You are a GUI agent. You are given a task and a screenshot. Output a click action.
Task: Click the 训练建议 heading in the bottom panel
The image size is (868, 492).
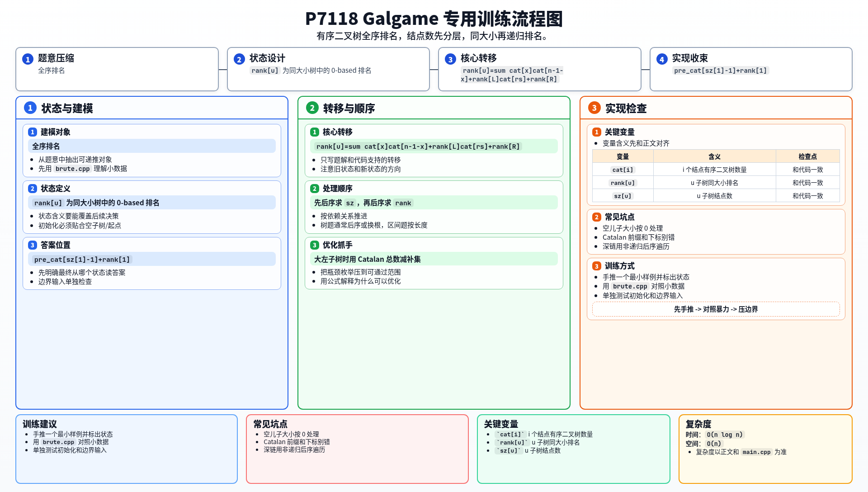pos(40,424)
